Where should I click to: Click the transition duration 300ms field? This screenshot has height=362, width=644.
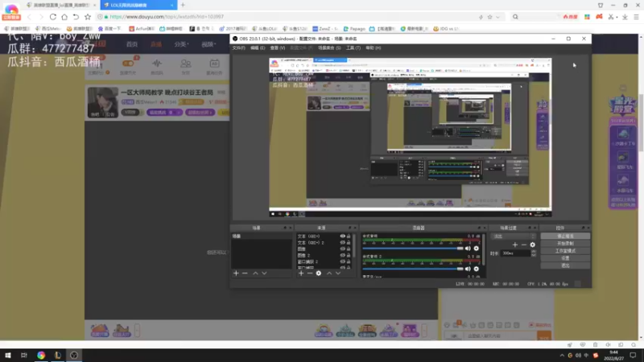(515, 253)
